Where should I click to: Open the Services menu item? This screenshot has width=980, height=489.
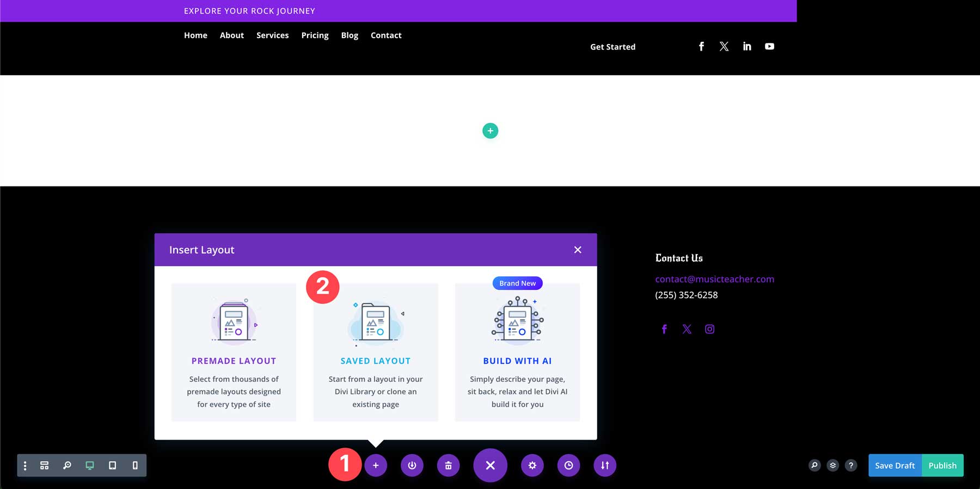click(273, 35)
